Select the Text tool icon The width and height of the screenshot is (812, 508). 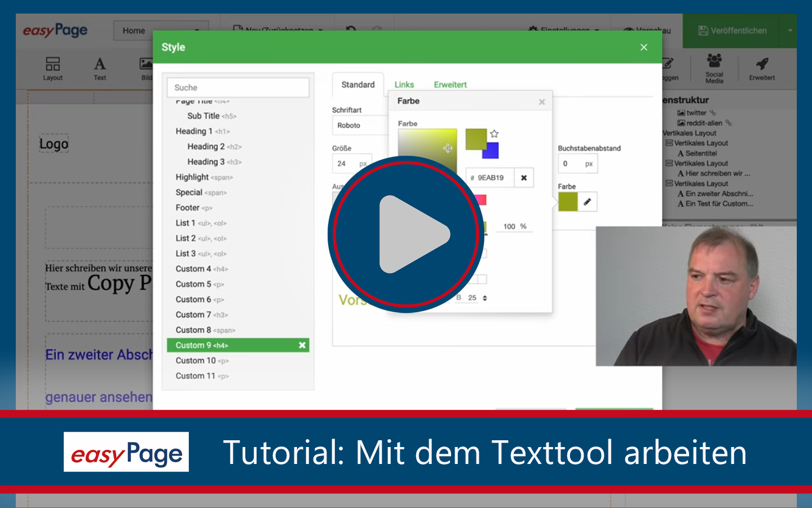click(100, 65)
